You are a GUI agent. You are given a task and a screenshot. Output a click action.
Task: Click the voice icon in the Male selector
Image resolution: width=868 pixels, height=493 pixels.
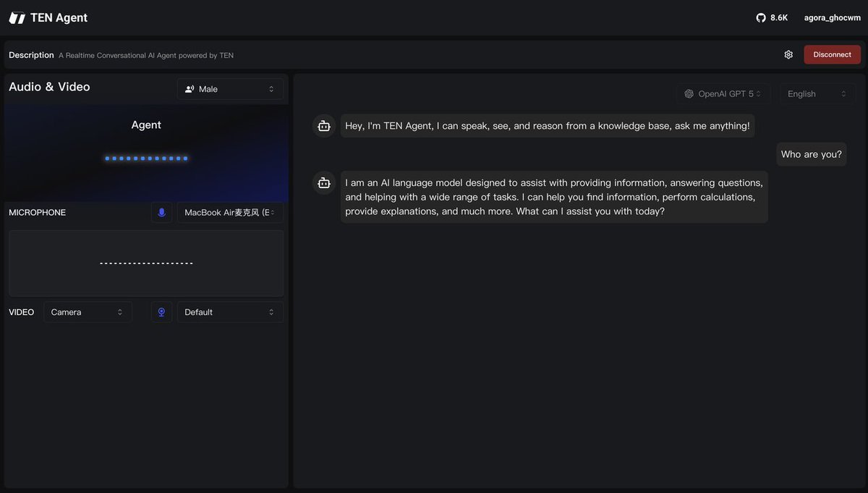coord(188,88)
